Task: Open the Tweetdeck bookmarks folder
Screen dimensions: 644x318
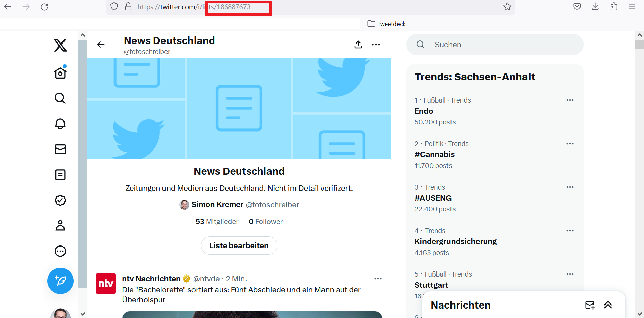Action: [387, 24]
